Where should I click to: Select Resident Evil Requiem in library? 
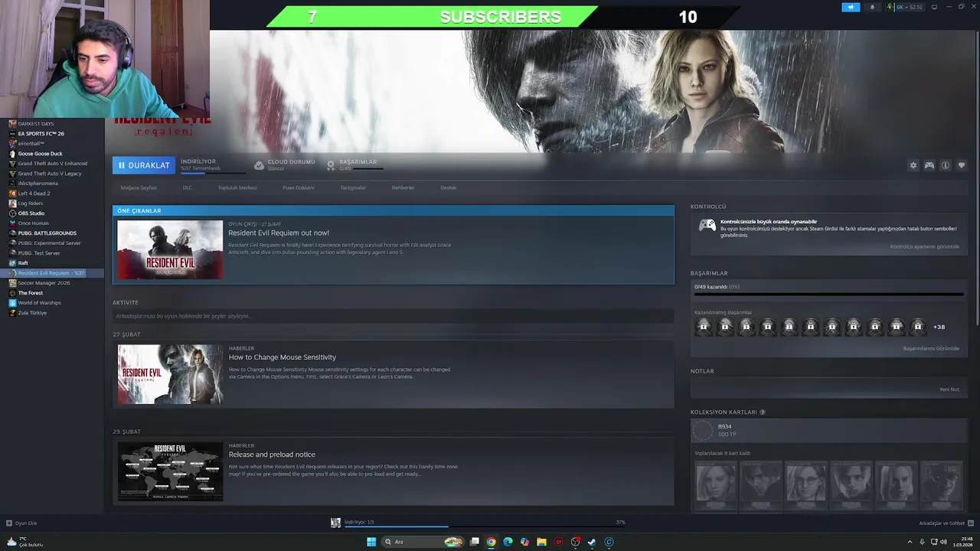(x=52, y=272)
